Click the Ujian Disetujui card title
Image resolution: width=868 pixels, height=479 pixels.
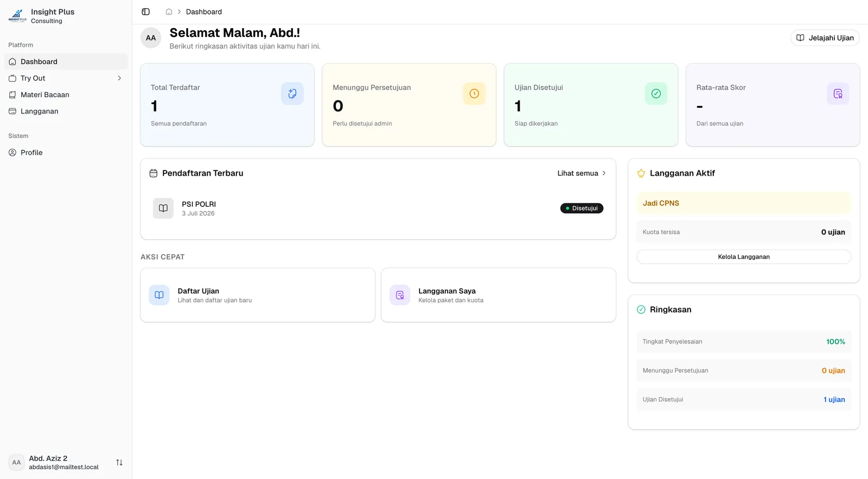(539, 87)
